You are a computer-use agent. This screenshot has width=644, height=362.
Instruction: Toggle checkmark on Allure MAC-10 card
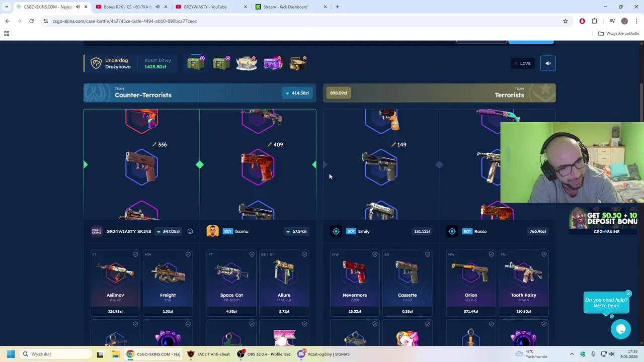pyautogui.click(x=304, y=254)
